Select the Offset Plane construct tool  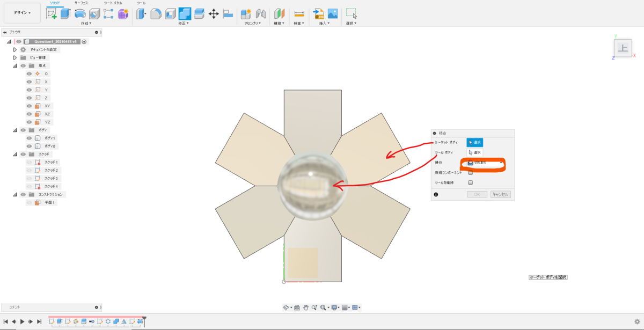[x=280, y=14]
